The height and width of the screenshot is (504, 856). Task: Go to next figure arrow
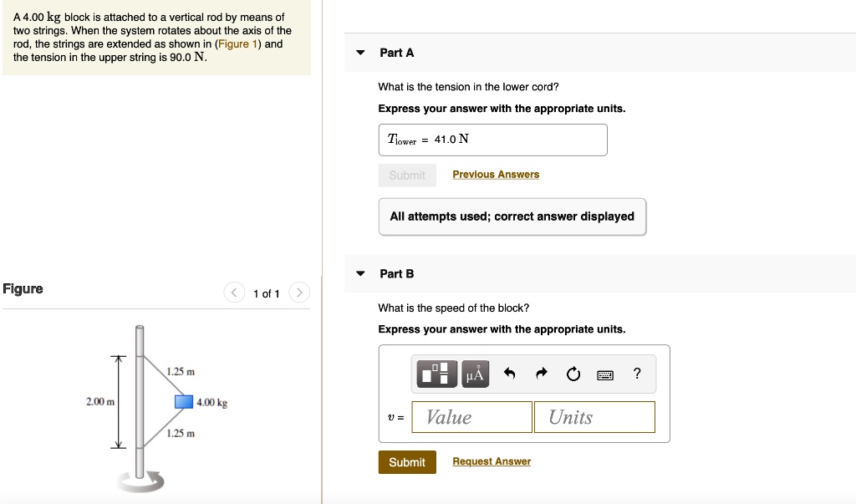pos(299,293)
